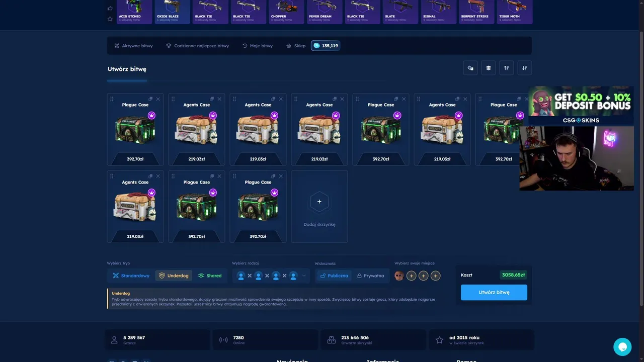This screenshot has height=362, width=644.
Task: Open the Fever Dream drop in the feed
Action: 325,12
